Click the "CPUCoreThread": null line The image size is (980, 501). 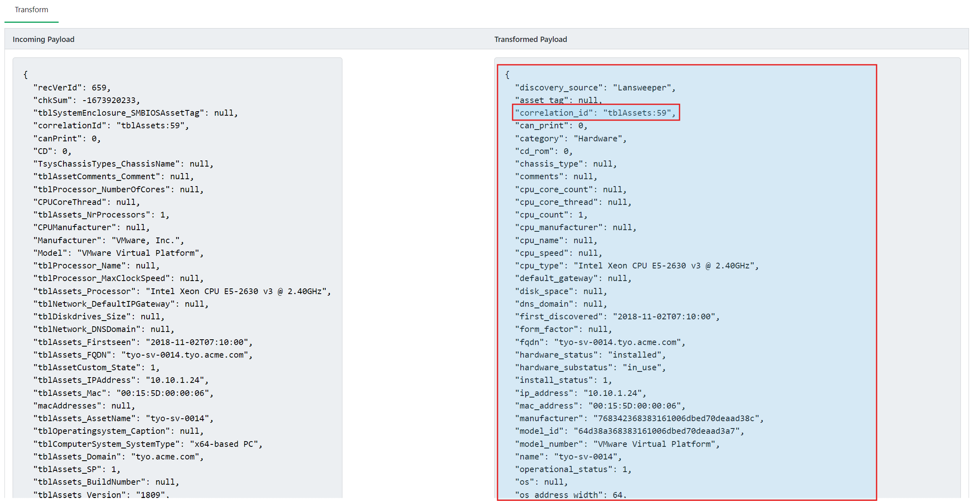(87, 202)
